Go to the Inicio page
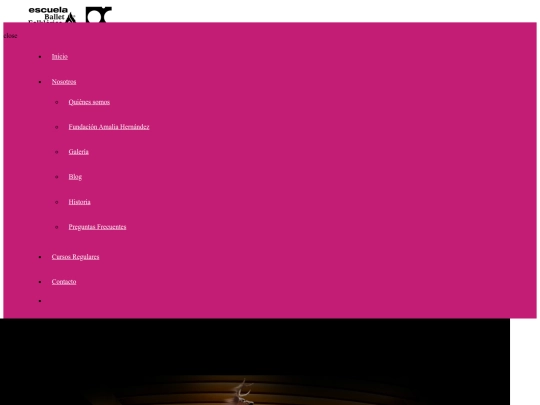 pos(60,56)
